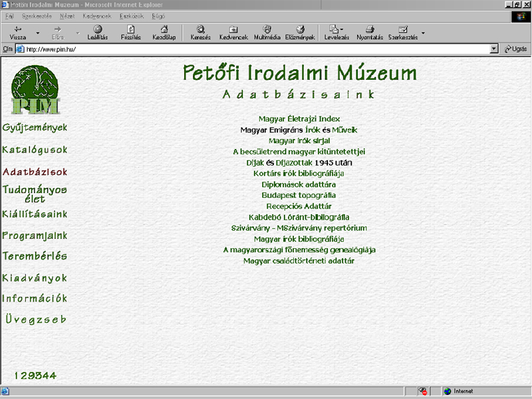Open the Súgó help menu
This screenshot has height=399, width=532.
coord(158,16)
